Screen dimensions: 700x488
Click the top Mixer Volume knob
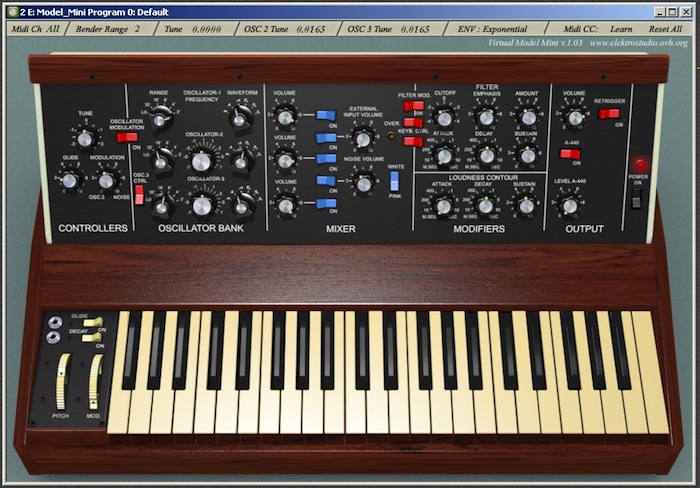[x=285, y=117]
